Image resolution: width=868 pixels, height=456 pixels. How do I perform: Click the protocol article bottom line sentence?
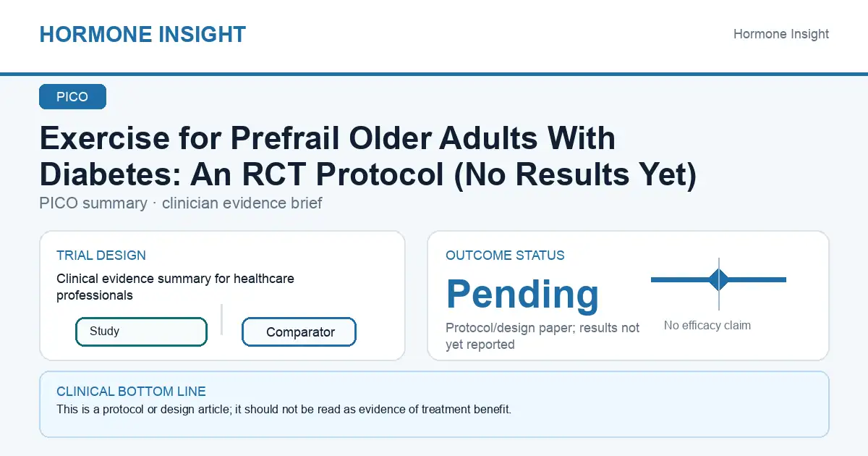284,410
